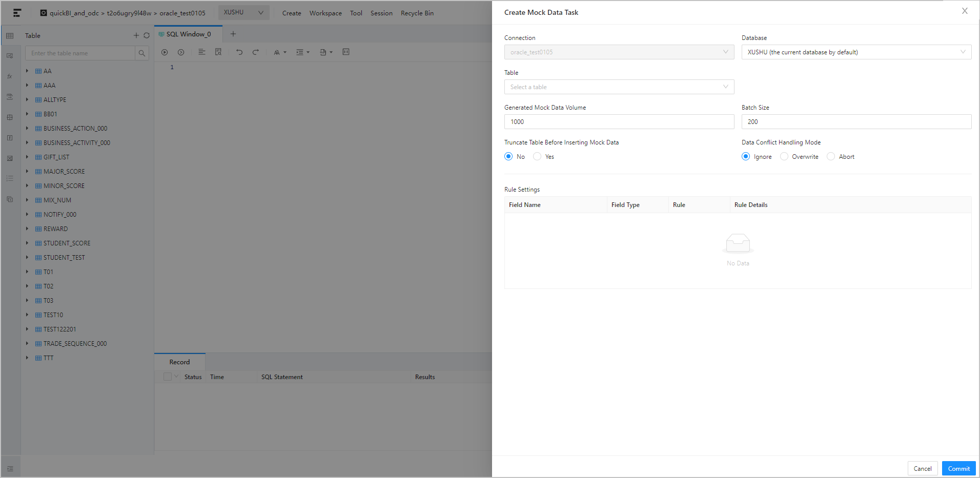Image resolution: width=980 pixels, height=478 pixels.
Task: Open the Tool menu
Action: point(356,13)
